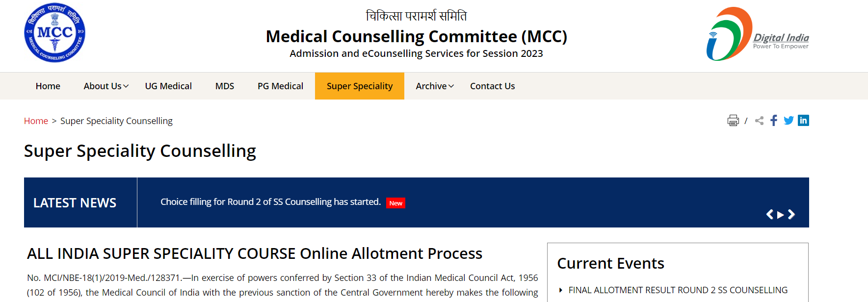Click the MCC circular logo
This screenshot has width=868, height=302.
54,33
